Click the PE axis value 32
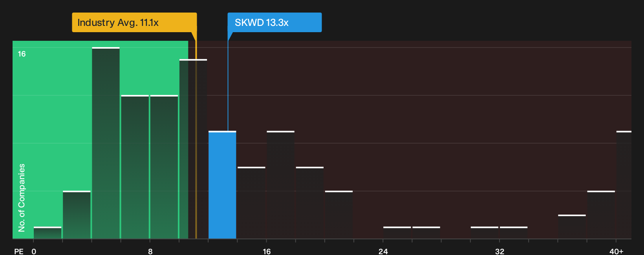644x255 pixels. (x=499, y=251)
